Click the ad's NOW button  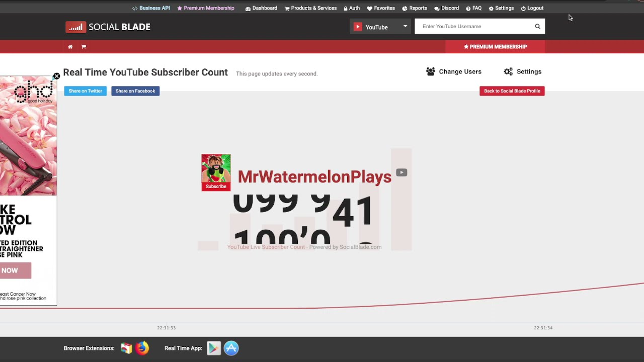15,270
